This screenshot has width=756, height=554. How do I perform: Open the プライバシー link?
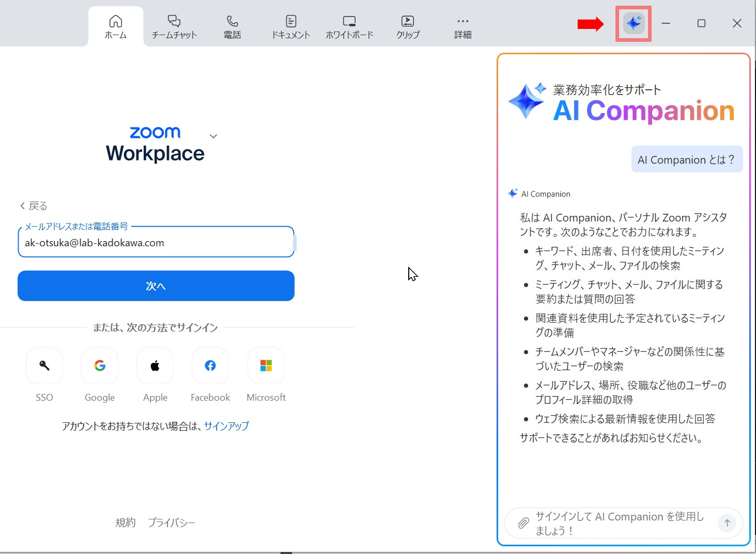pyautogui.click(x=172, y=523)
